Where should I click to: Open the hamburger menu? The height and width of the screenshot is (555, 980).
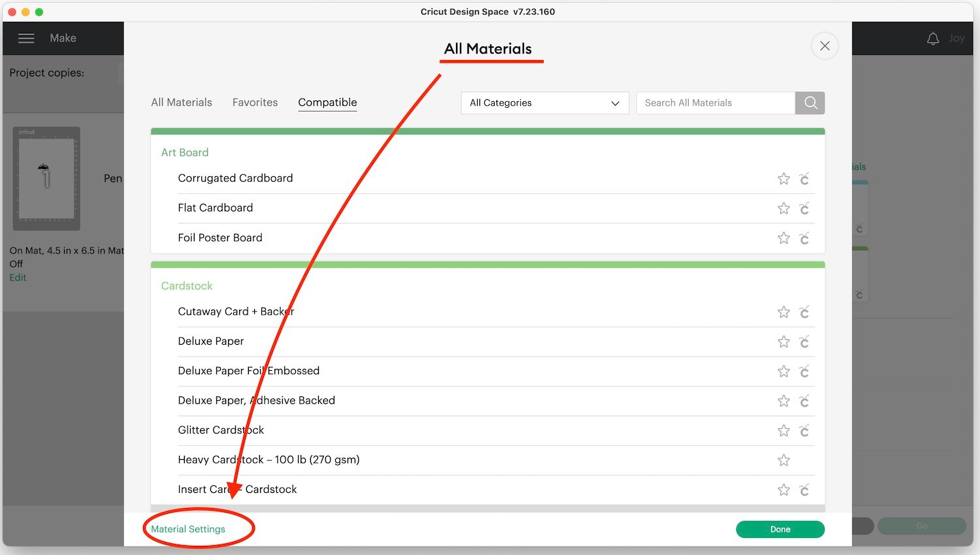pos(26,39)
